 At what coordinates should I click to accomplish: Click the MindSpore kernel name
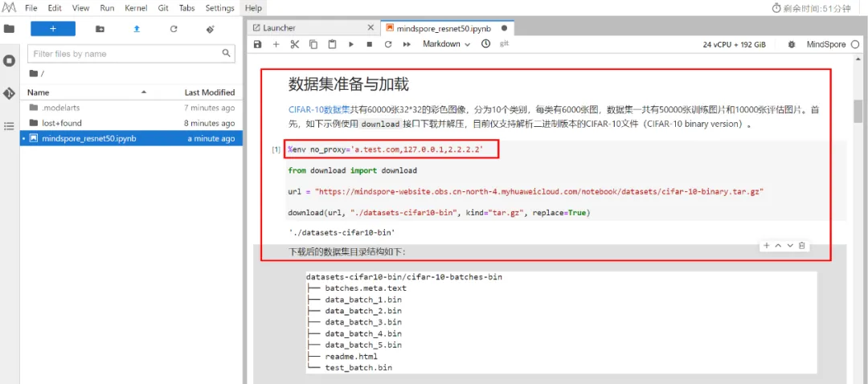pos(825,44)
